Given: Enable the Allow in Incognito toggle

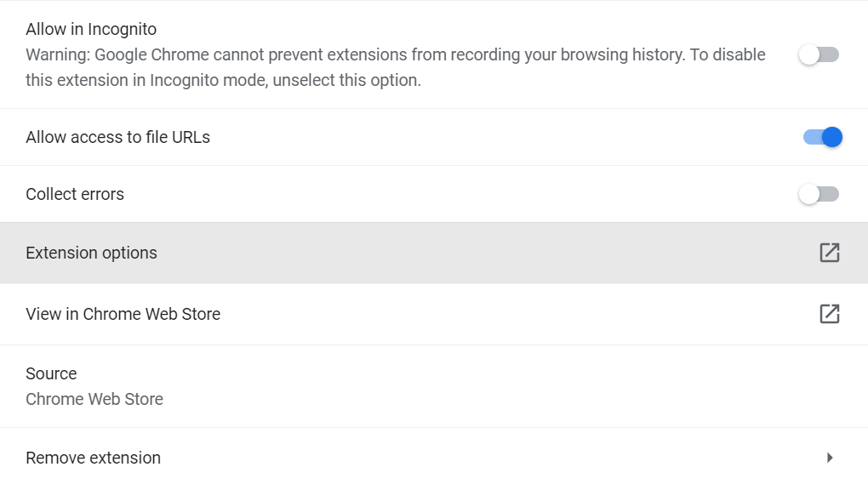Looking at the screenshot, I should tap(819, 54).
